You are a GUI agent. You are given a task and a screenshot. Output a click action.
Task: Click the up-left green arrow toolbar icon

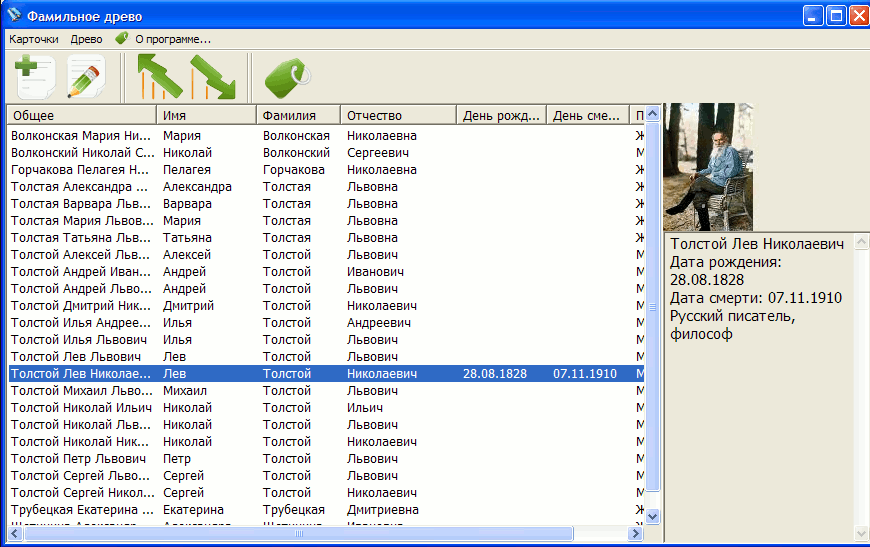[x=158, y=77]
